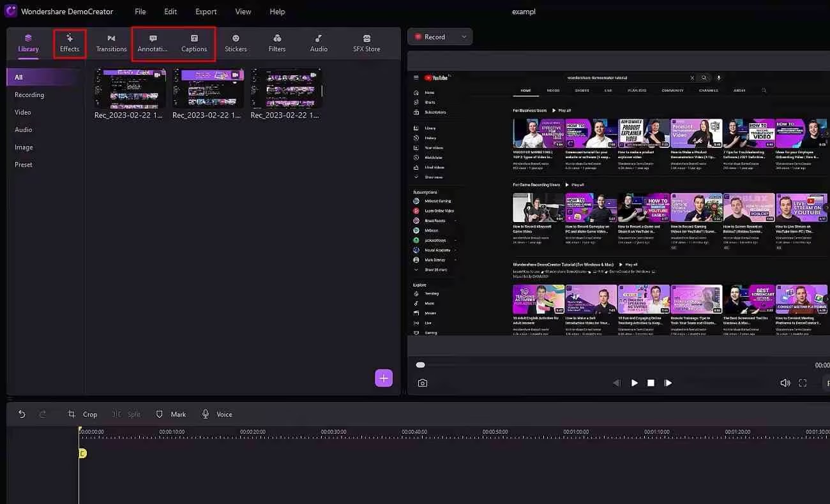
Task: Open the View menu
Action: click(x=243, y=11)
